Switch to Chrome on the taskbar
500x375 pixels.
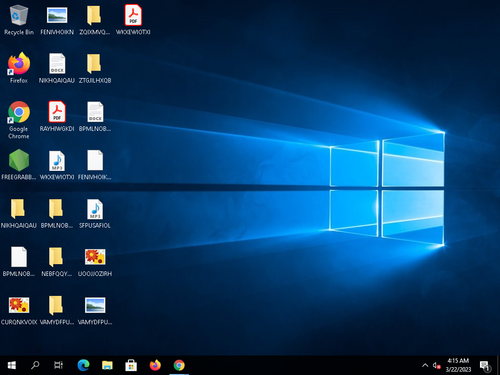coord(179,365)
